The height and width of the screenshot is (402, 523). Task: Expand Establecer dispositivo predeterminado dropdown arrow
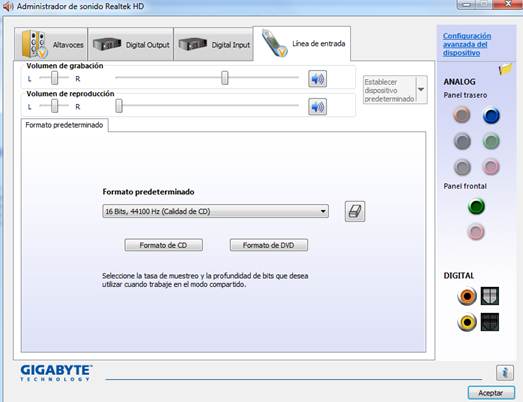[x=421, y=89]
